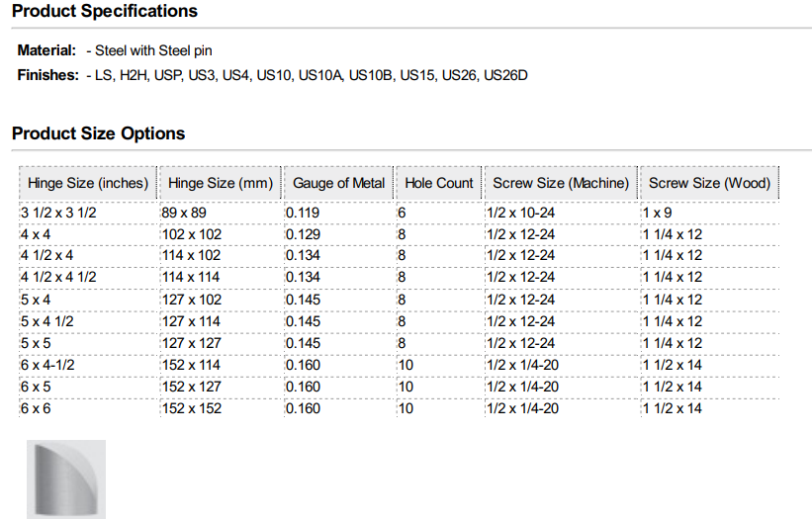Viewport: 812px width, 521px height.
Task: Click the Hole Count column header
Action: tap(438, 183)
